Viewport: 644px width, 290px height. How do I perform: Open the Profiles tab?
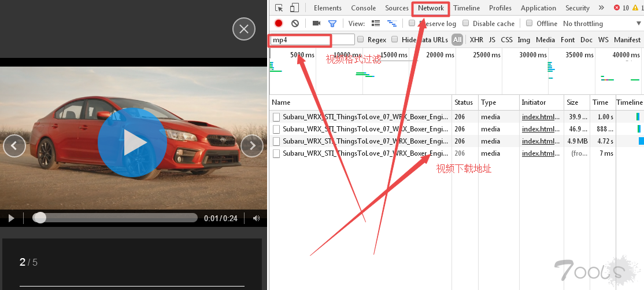pos(500,8)
